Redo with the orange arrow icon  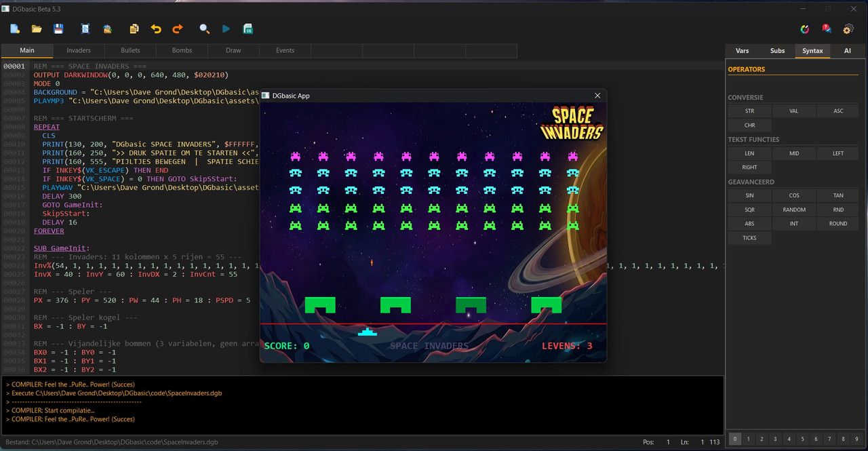[178, 29]
